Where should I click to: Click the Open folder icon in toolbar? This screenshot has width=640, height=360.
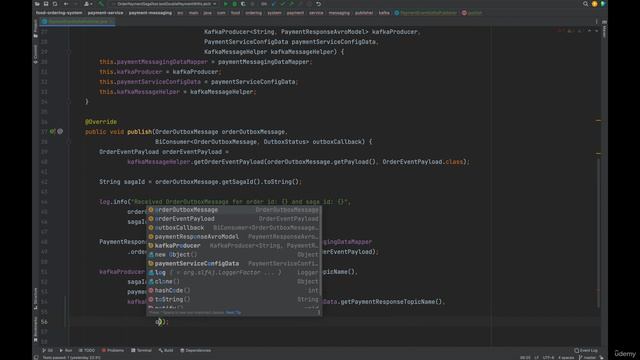click(37, 4)
